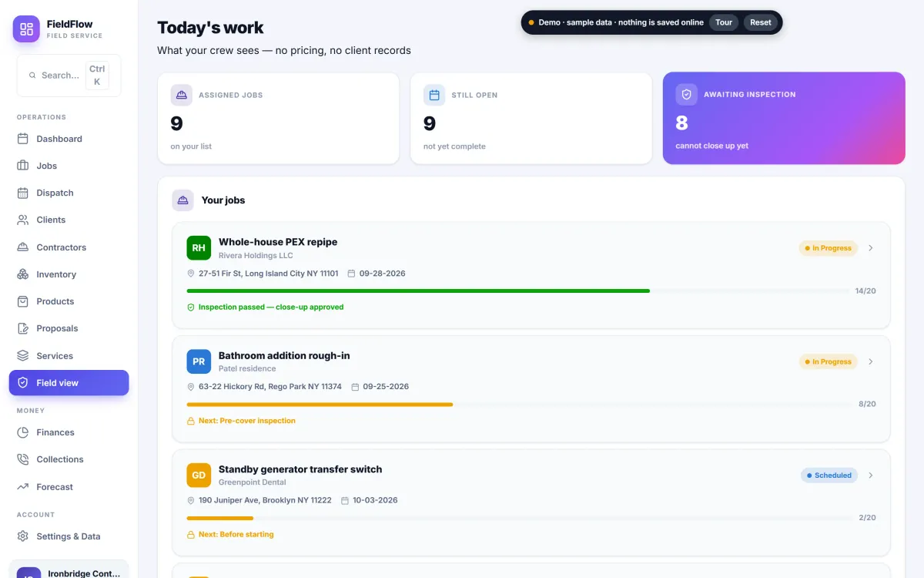Click the shield icon beside Inspection passed
The height and width of the screenshot is (578, 924).
point(191,307)
